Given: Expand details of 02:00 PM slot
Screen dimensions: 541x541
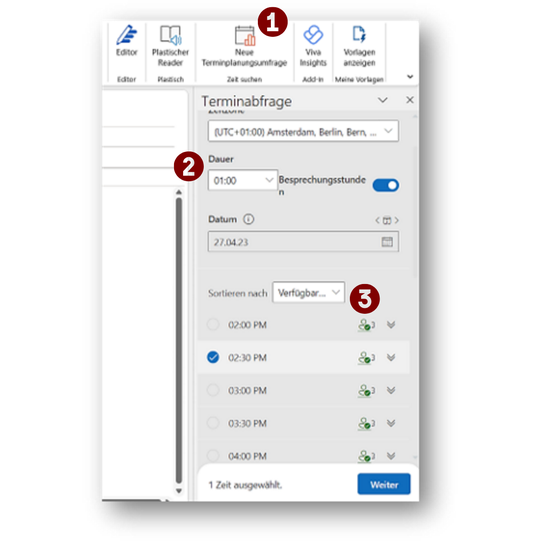Looking at the screenshot, I should (391, 324).
